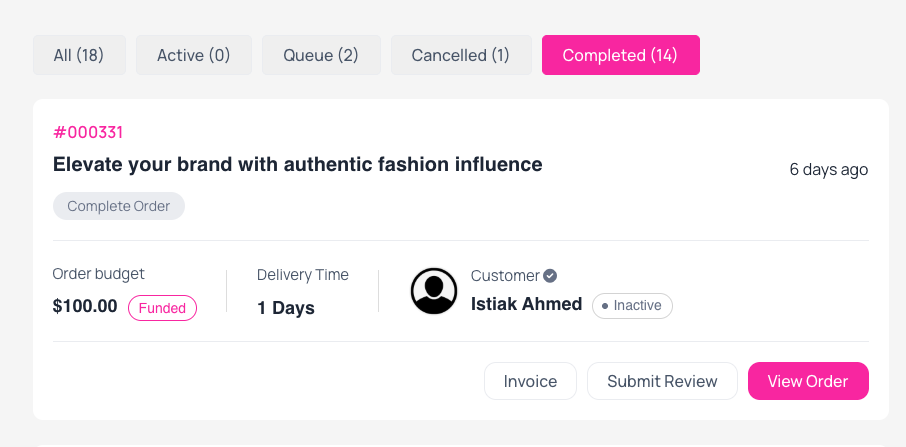Screen dimensions: 906x447
Task: Select the Completed (14) tab
Action: coord(621,55)
